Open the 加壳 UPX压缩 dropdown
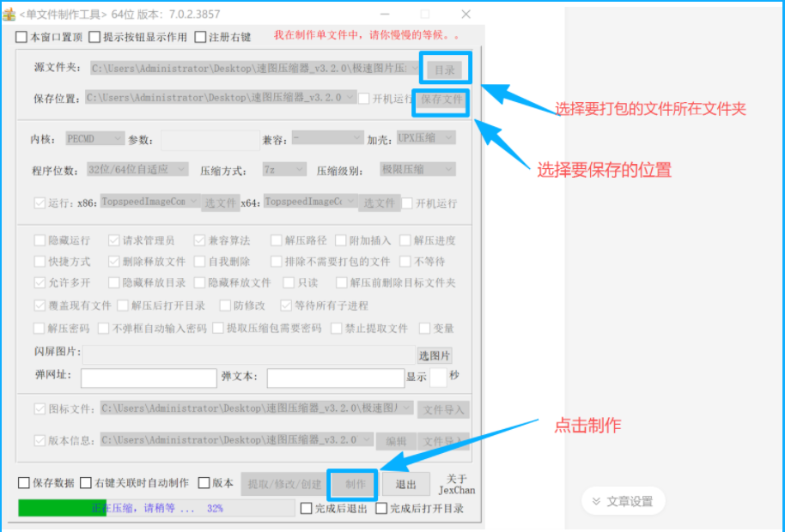The height and width of the screenshot is (532, 785). tap(425, 137)
